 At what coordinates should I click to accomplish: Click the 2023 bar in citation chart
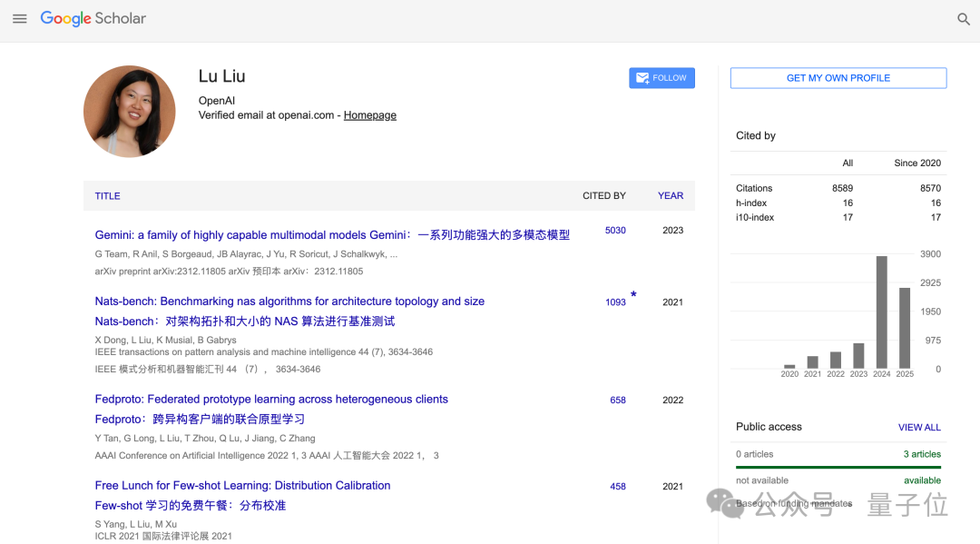(858, 356)
